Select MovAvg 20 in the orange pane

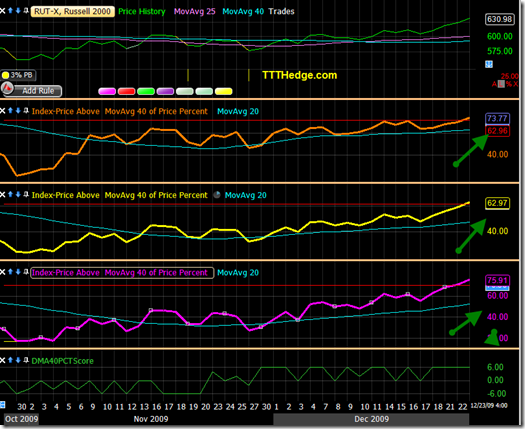point(238,111)
